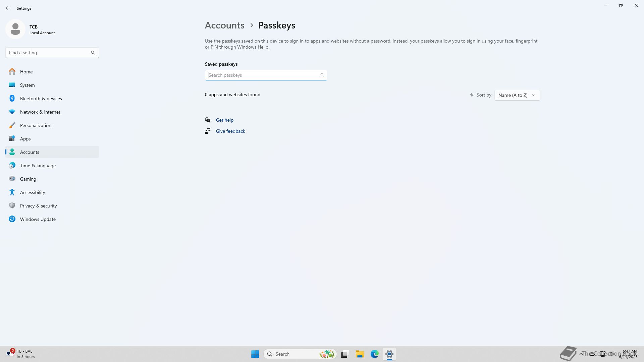Launch Microsoft Edge from taskbar
Image resolution: width=644 pixels, height=362 pixels.
[x=374, y=354]
